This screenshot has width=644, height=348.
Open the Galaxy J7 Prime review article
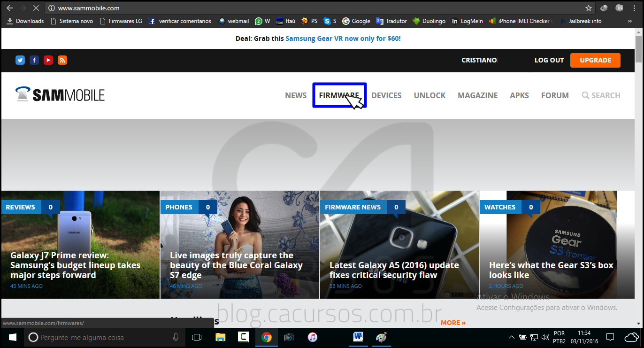[x=76, y=265]
